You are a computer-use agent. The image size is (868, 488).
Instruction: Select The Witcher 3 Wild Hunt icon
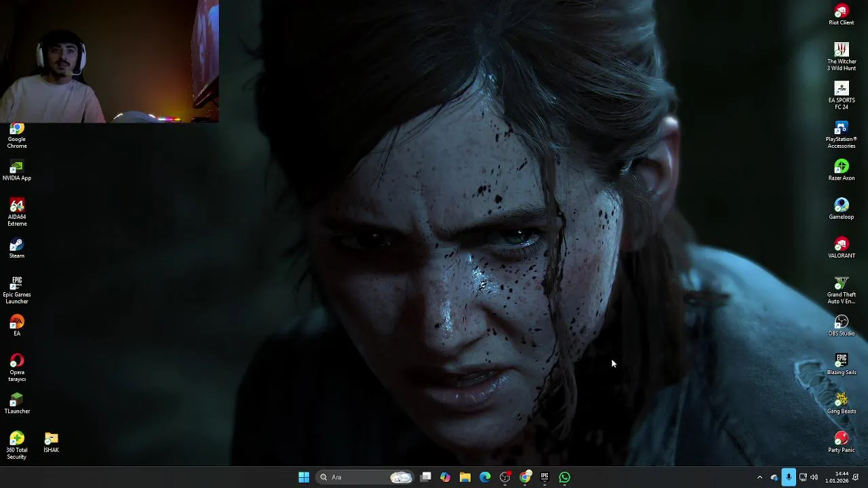coord(842,57)
